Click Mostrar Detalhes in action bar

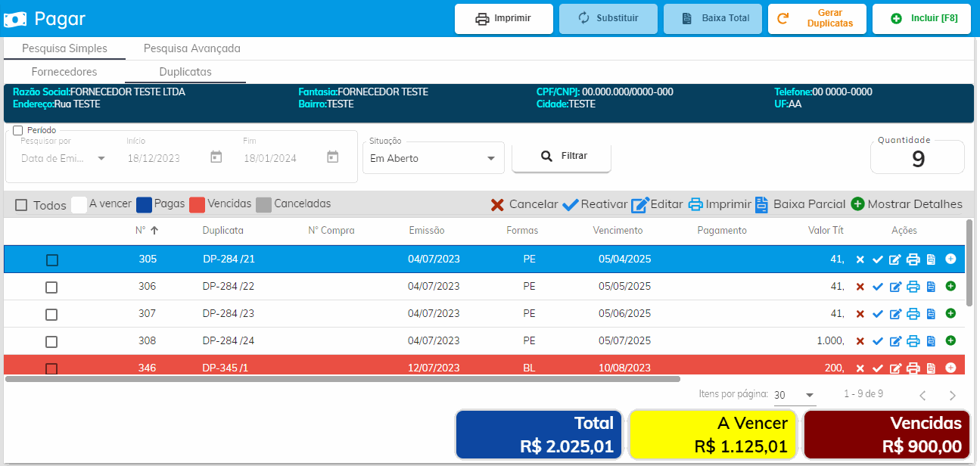click(907, 204)
